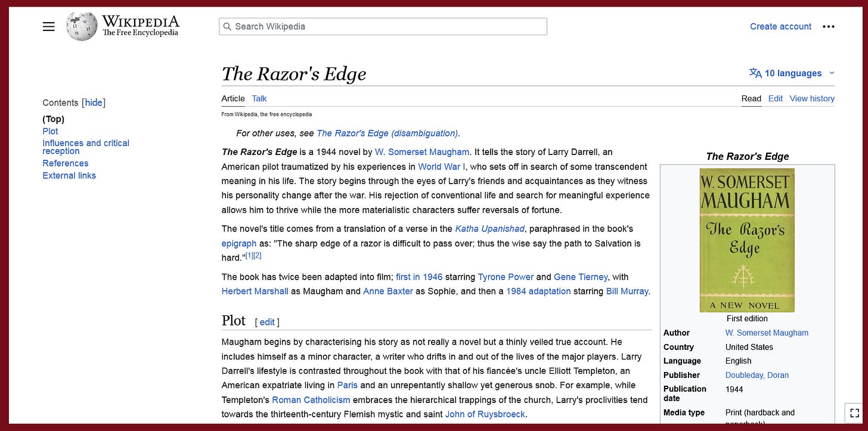Screen dimensions: 868x431
Task: Switch to the Talk tab
Action: (259, 98)
